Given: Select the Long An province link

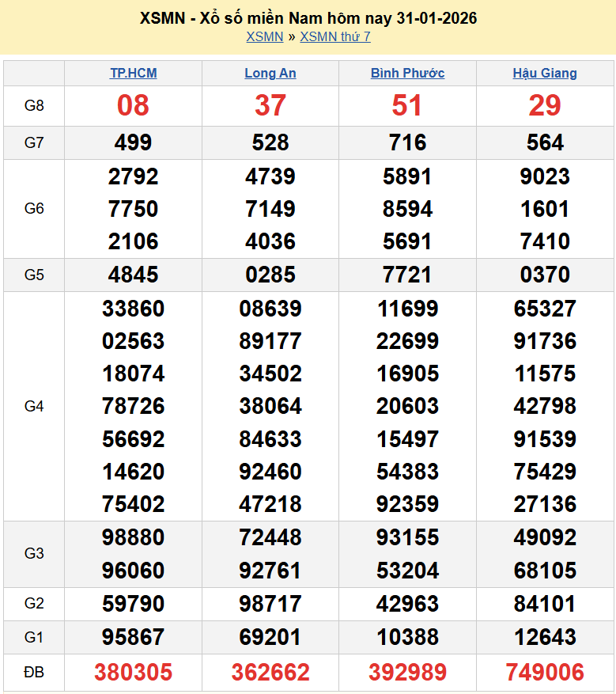Looking at the screenshot, I should [270, 73].
